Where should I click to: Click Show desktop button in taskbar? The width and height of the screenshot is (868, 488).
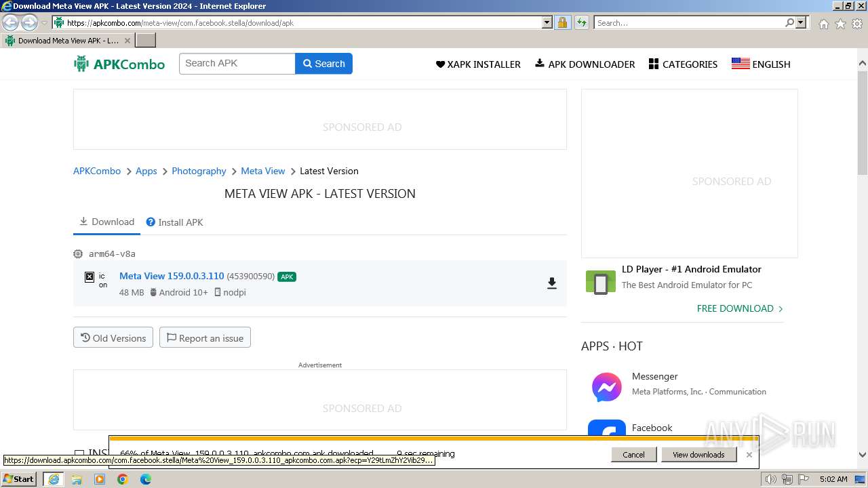tap(861, 479)
